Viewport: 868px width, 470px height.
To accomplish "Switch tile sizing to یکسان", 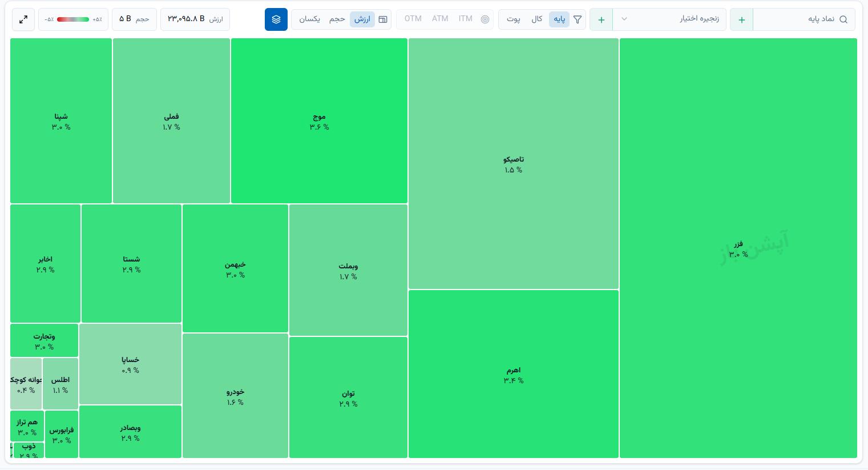I will pyautogui.click(x=310, y=19).
